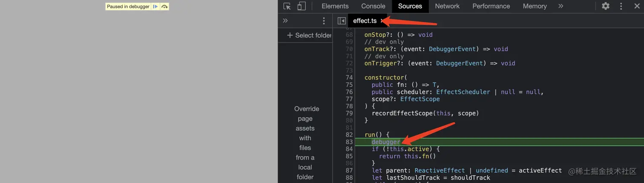Click the if (!this.active) line
Screen dimensions: 644x183
tap(405, 149)
